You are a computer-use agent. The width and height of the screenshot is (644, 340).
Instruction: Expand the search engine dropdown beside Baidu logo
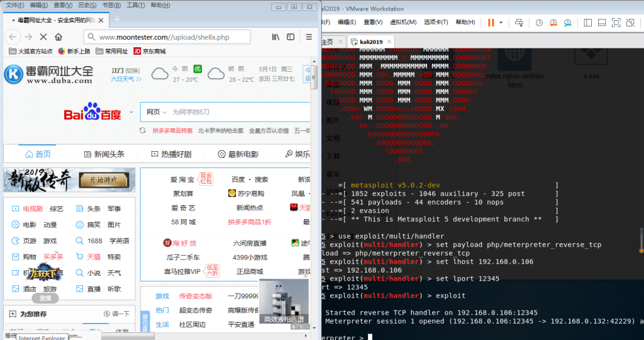pyautogui.click(x=131, y=112)
